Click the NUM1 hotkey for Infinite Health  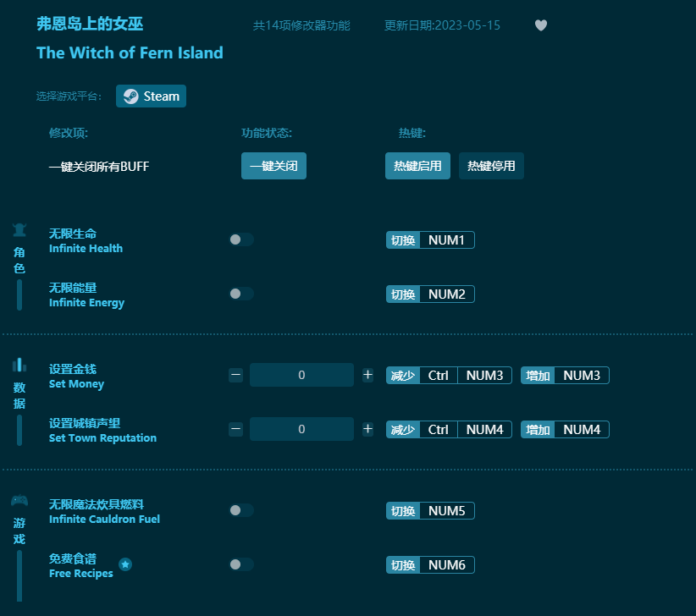click(x=446, y=240)
